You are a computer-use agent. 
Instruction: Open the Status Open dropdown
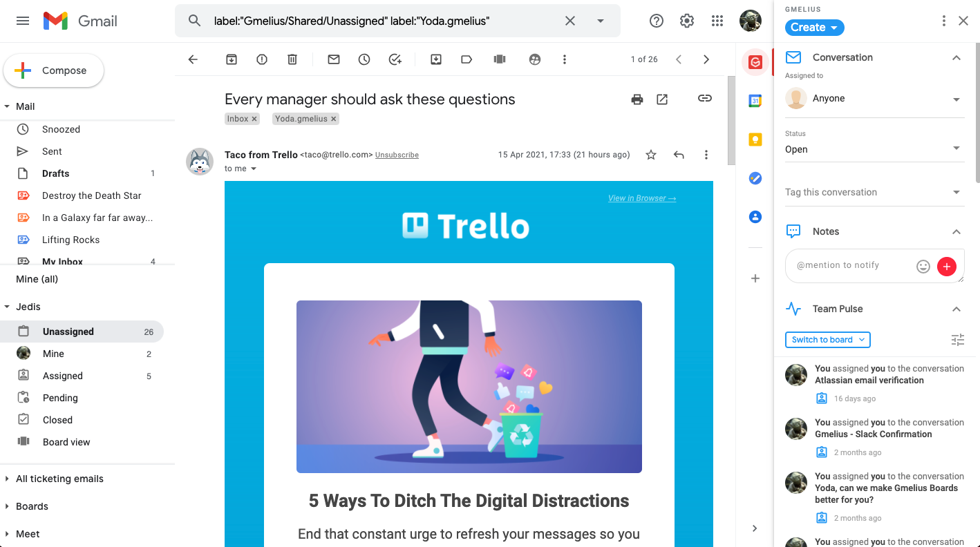point(874,149)
